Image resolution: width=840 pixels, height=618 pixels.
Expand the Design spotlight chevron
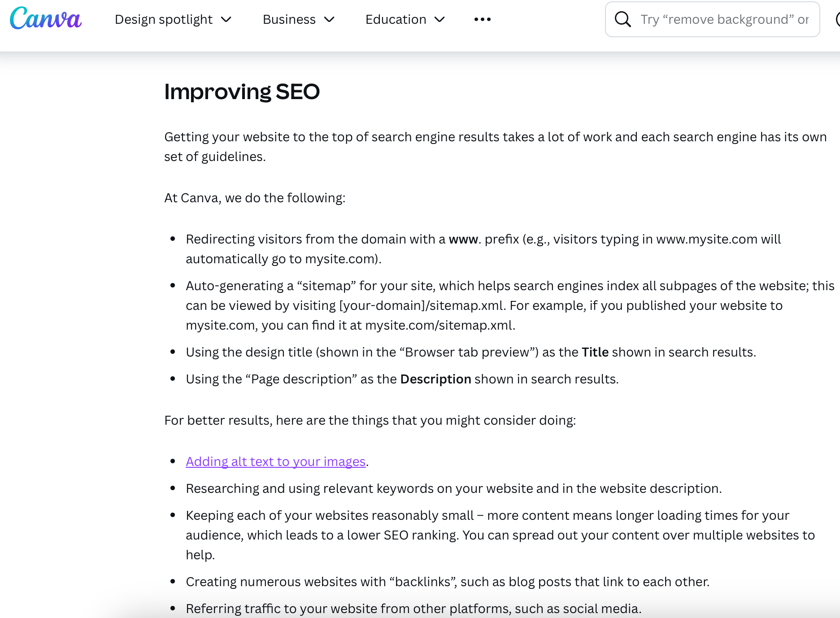pyautogui.click(x=226, y=20)
